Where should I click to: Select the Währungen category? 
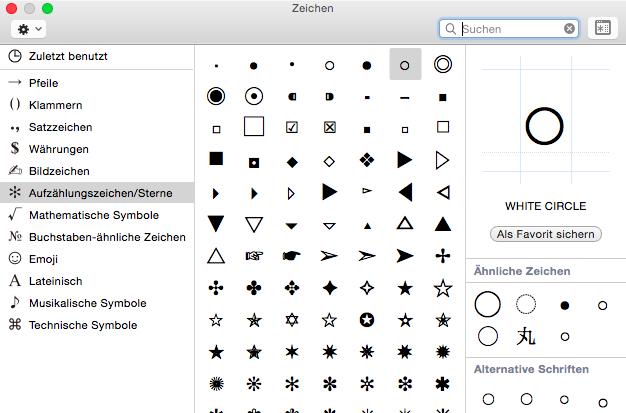97,149
